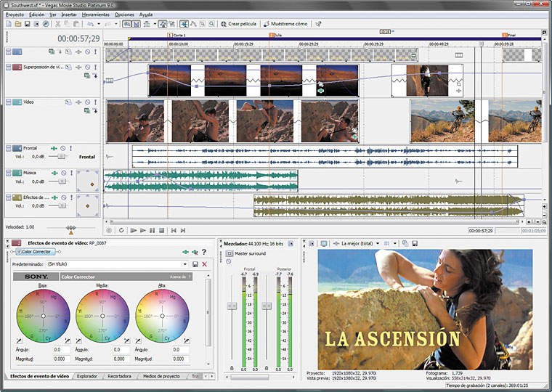Screen dimensions: 552x392
Task: Click the Save project icon in toolbar
Action: 27,24
